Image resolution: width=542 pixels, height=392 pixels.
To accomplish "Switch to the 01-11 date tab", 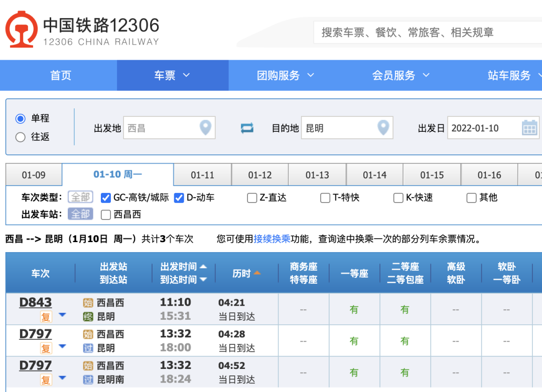I will (203, 175).
